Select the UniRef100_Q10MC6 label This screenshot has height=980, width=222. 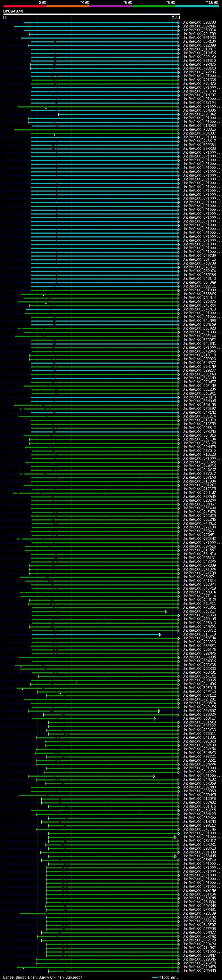click(x=199, y=53)
